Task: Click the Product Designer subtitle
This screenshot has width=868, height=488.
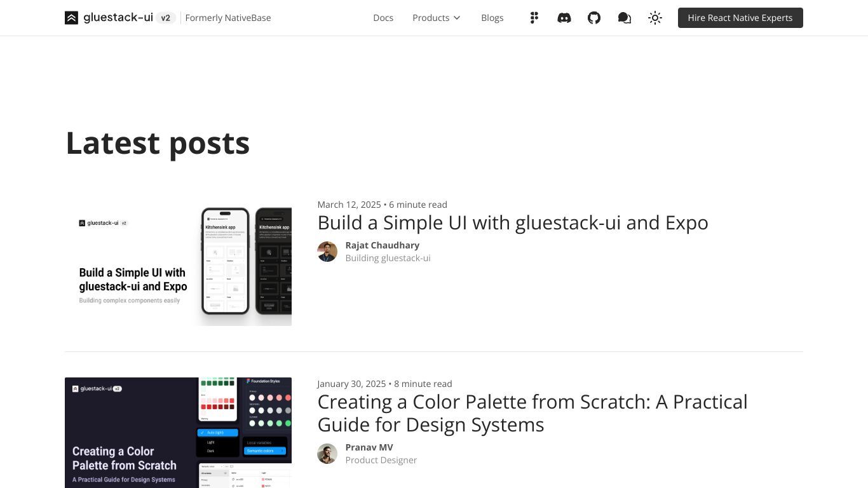Action: coord(381,460)
